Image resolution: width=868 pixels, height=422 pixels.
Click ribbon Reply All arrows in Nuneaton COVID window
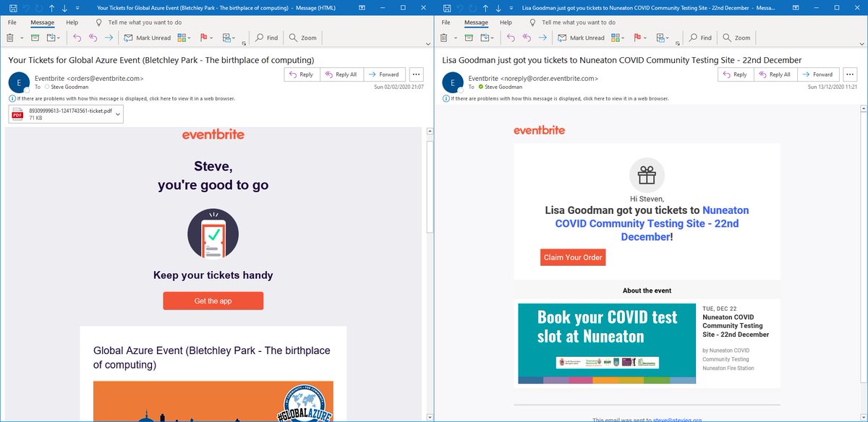pyautogui.click(x=527, y=38)
